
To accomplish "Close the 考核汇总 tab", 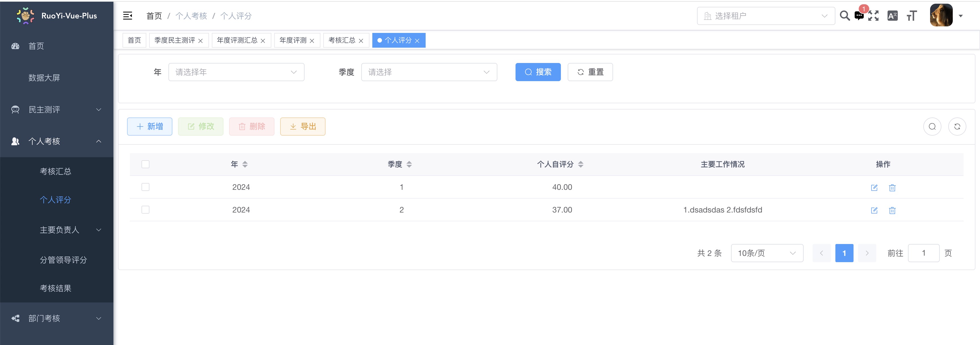I will pos(361,41).
